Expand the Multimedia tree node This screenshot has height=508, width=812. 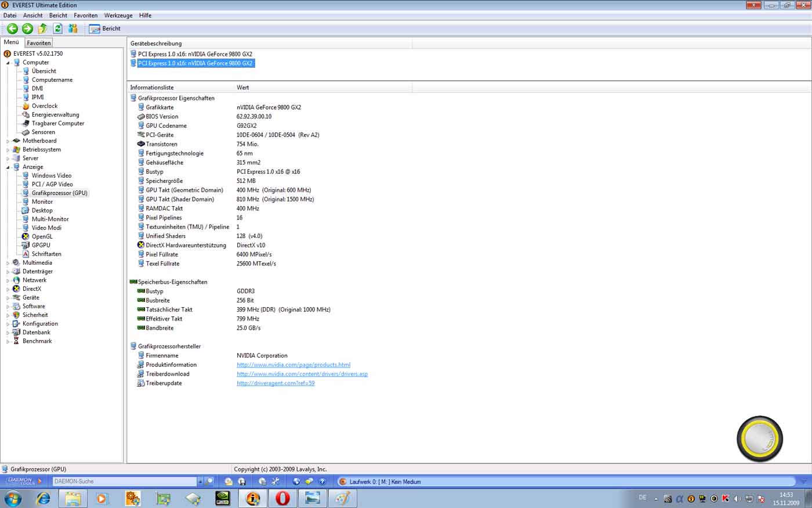8,263
